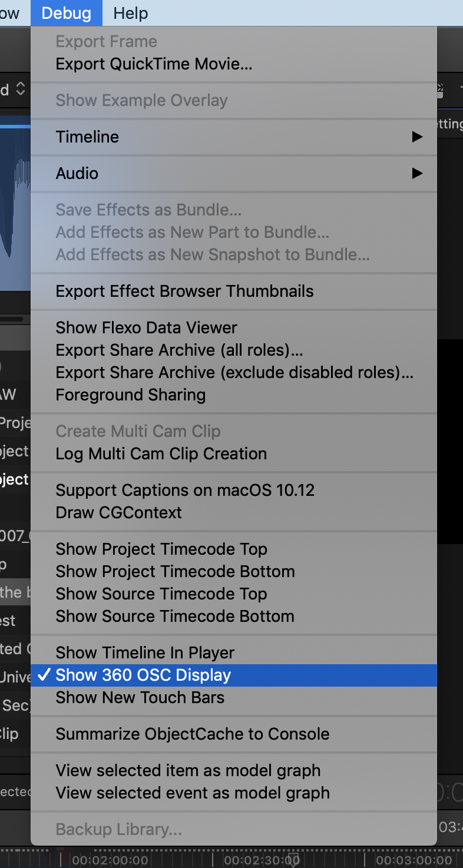The width and height of the screenshot is (463, 868).
Task: Uncheck Show 360 OSC Display
Action: (143, 675)
